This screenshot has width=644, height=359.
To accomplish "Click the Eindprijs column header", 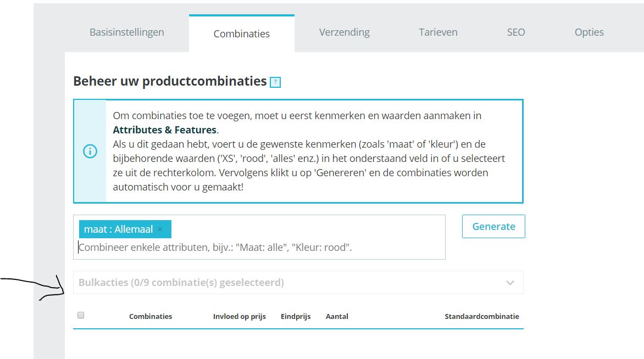I will (296, 316).
